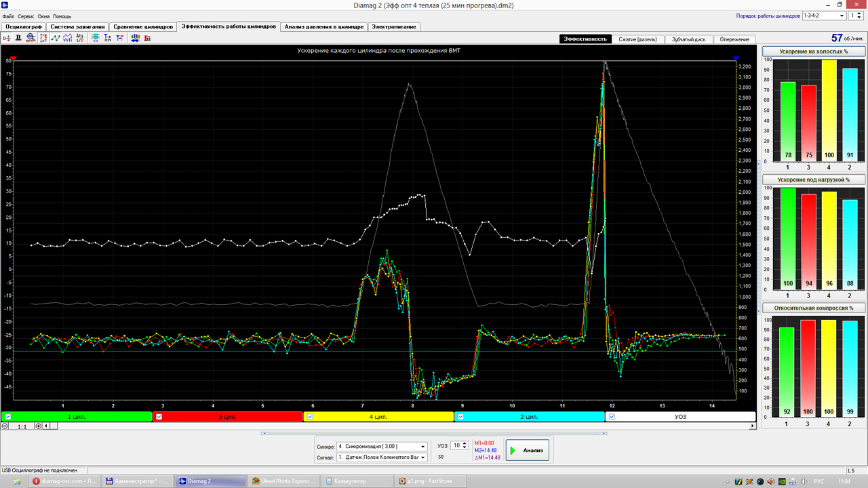This screenshot has width=868, height=488.
Task: Select the Сжатие (дизель) sub-tab
Action: point(638,39)
